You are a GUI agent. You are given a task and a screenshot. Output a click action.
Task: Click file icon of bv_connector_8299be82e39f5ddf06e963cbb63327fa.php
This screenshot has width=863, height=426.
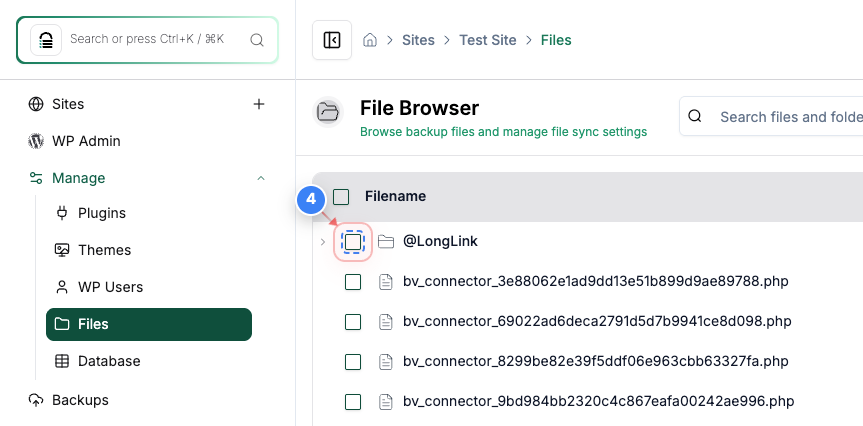point(386,362)
